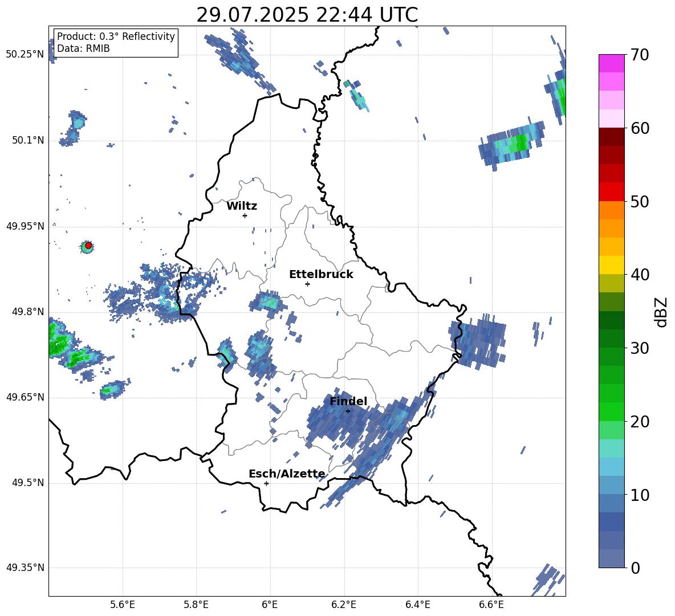Viewport: 675px width, 616px height.
Task: Click the red radar site dot
Action: [88, 246]
